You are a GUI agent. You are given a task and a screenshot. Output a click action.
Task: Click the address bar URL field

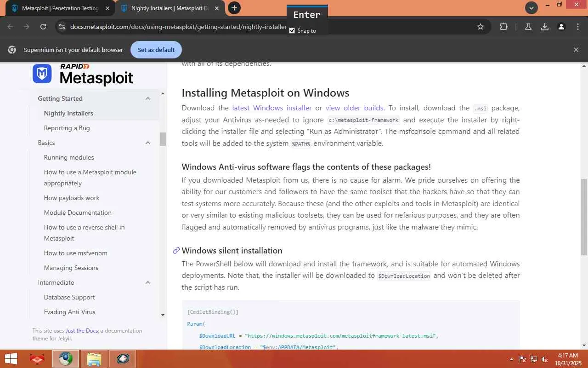[178, 27]
